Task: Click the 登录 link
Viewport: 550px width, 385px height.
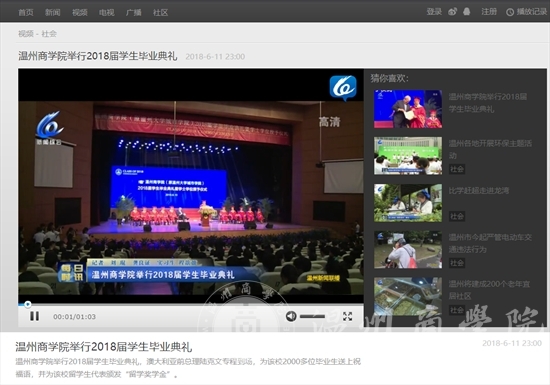Action: [x=434, y=12]
